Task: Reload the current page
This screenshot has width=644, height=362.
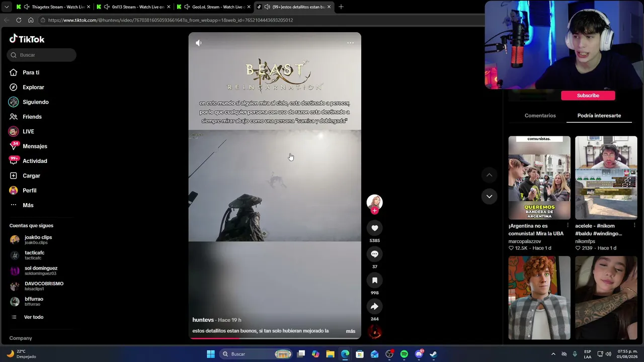Action: coord(19,20)
